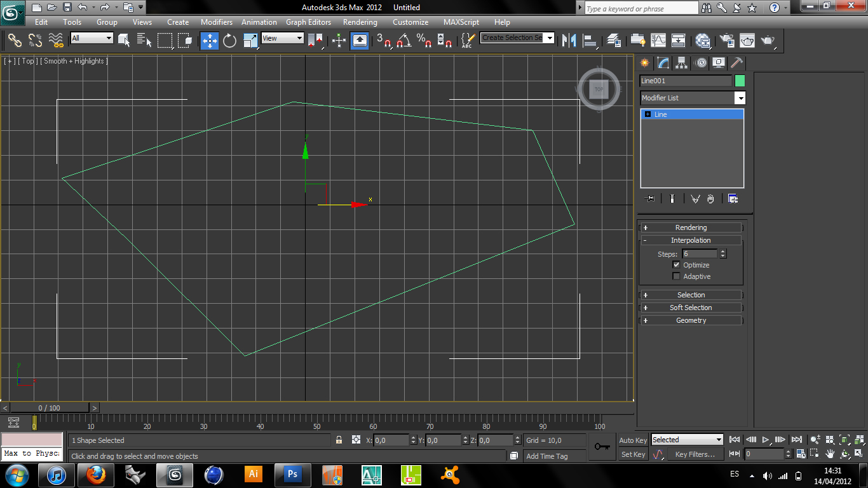Open the Curve Editor from the toolbar
The width and height of the screenshot is (868, 488).
(658, 41)
